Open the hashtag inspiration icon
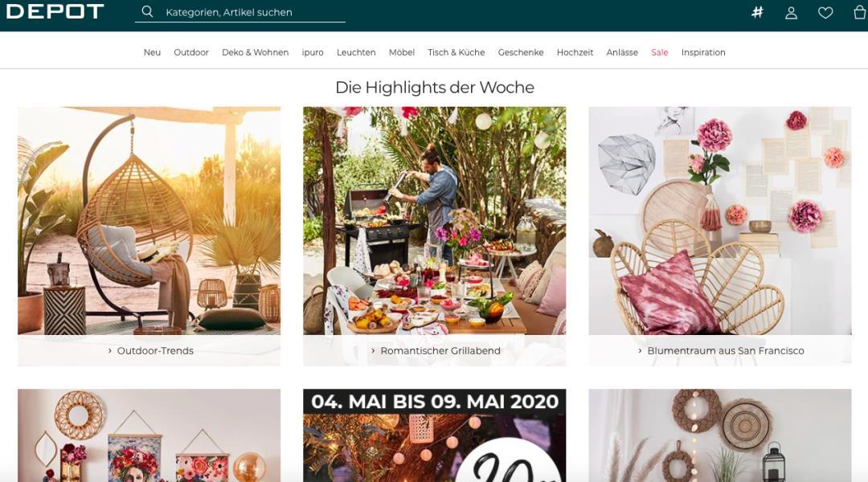The image size is (868, 482). click(x=757, y=12)
